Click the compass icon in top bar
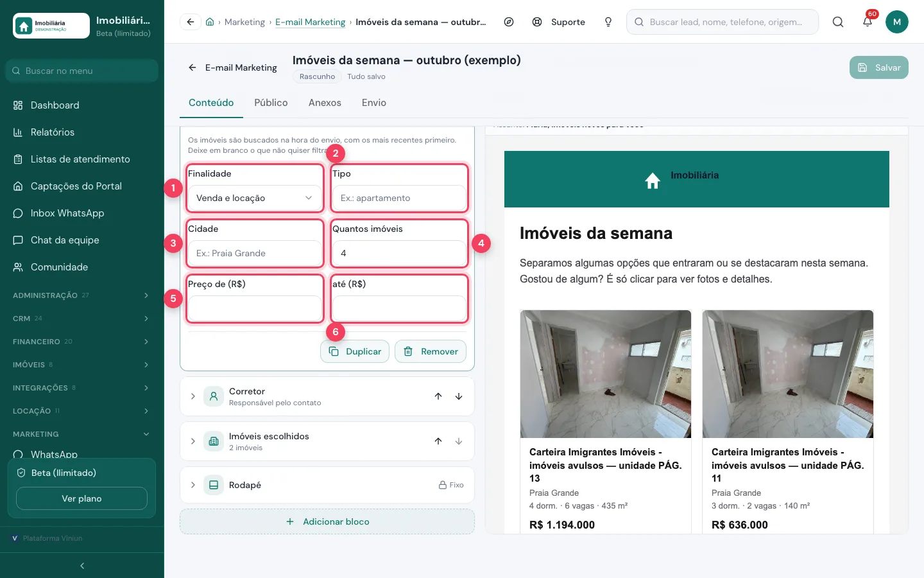The image size is (924, 578). pyautogui.click(x=509, y=22)
